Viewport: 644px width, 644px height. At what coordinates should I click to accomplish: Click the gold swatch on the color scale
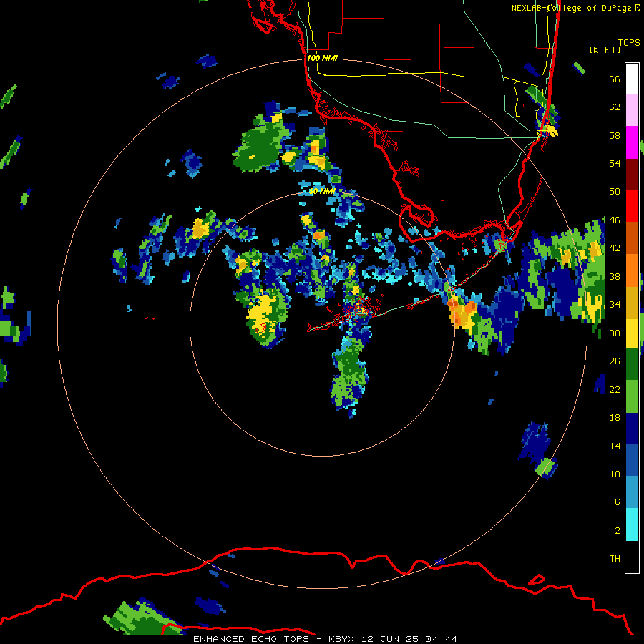tap(632, 302)
